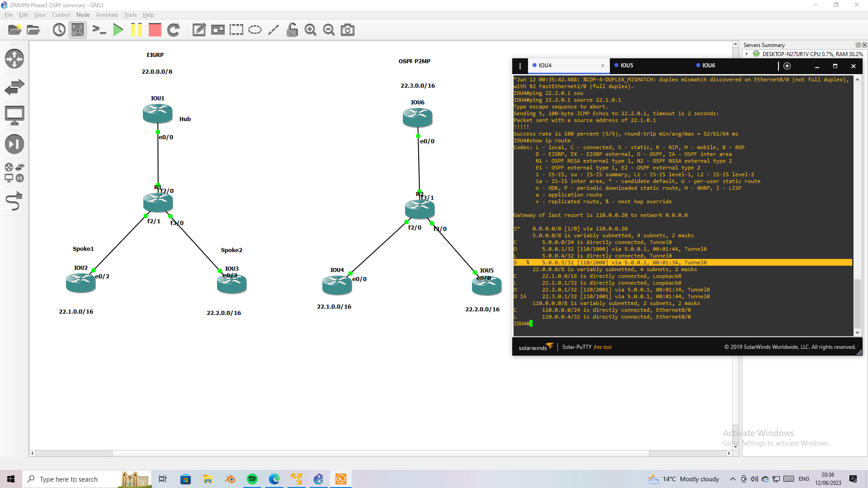The height and width of the screenshot is (488, 868).
Task: Open the Annotate menu
Action: (x=107, y=14)
